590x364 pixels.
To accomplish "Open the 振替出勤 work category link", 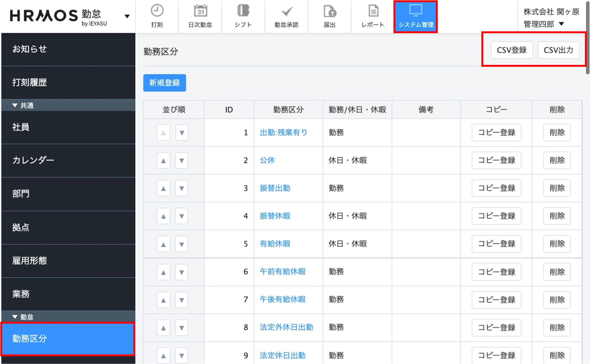I will pos(275,188).
